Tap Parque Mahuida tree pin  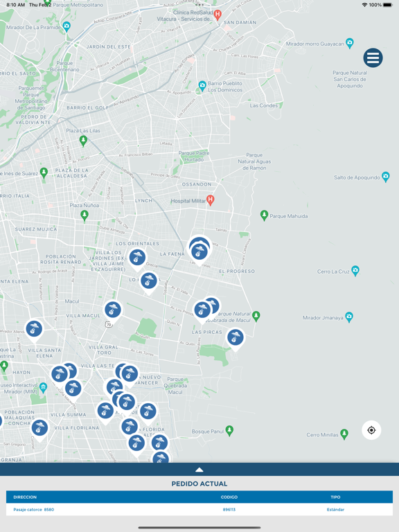coord(264,215)
